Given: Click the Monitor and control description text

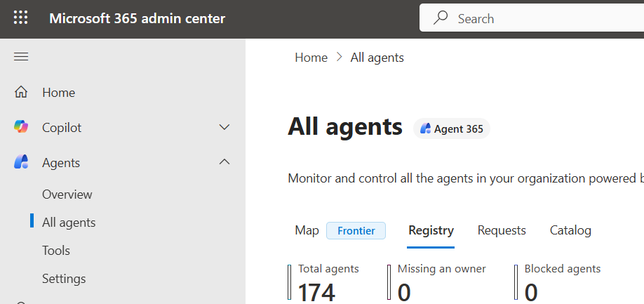Looking at the screenshot, I should point(466,179).
